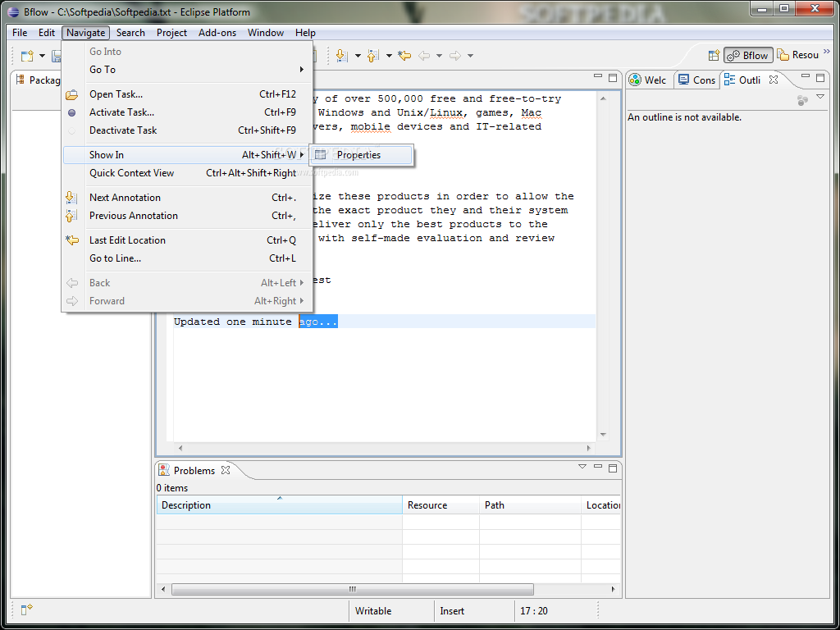Open the Previous Annotation dropdown arrow
840x630 pixels.
[x=389, y=56]
